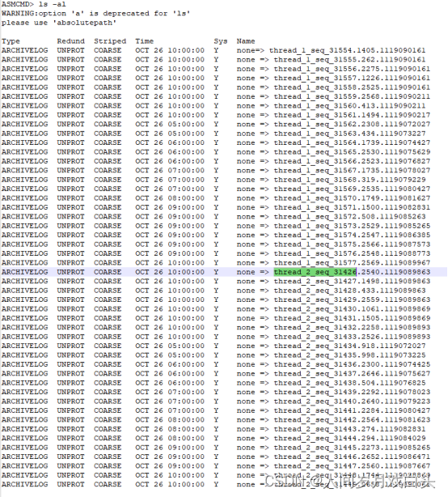Click the "please use 'absolutepath'" line
The height and width of the screenshot is (497, 448).
[59, 23]
